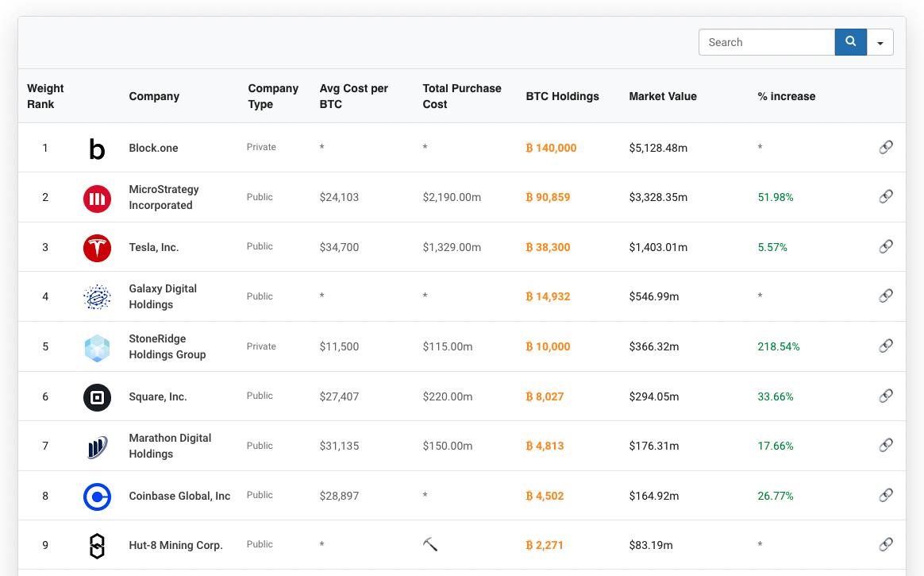Sort by the Avg Cost per BTC header

353,96
